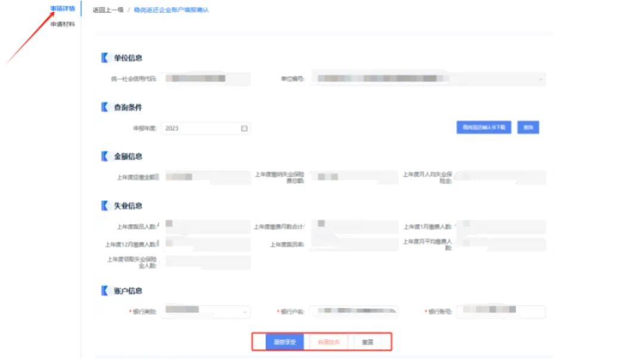
Task: Click the 返回上一级 breadcrumb link
Action: (108, 10)
